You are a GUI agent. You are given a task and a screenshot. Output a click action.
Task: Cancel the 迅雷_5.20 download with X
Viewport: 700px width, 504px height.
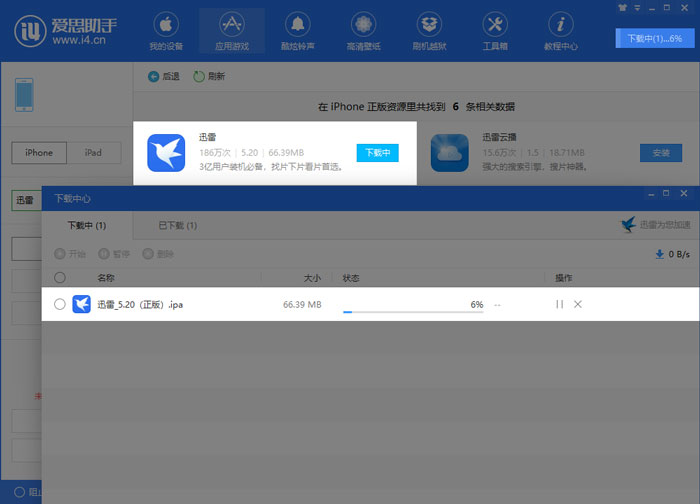[578, 304]
